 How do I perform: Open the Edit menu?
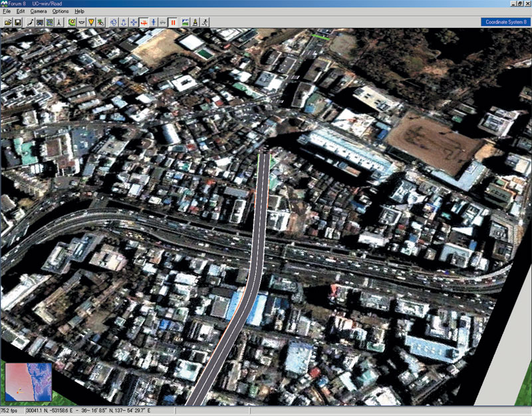tap(21, 11)
